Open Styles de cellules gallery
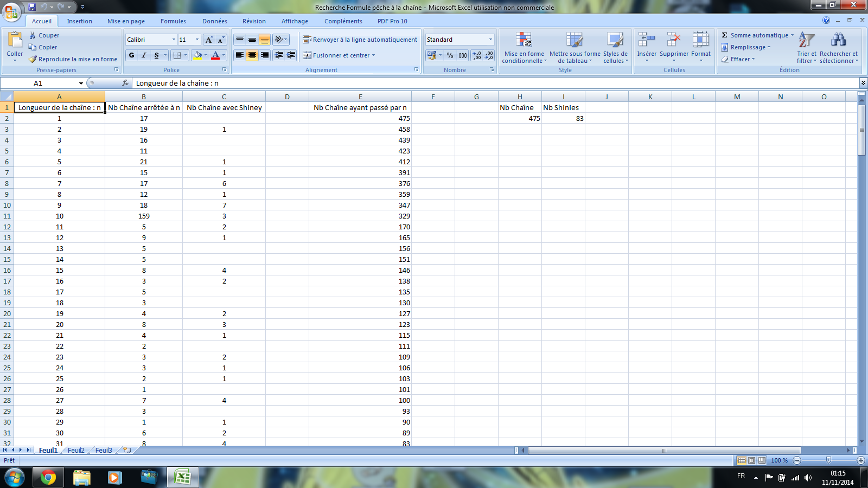Viewport: 868px width, 488px height. 615,48
